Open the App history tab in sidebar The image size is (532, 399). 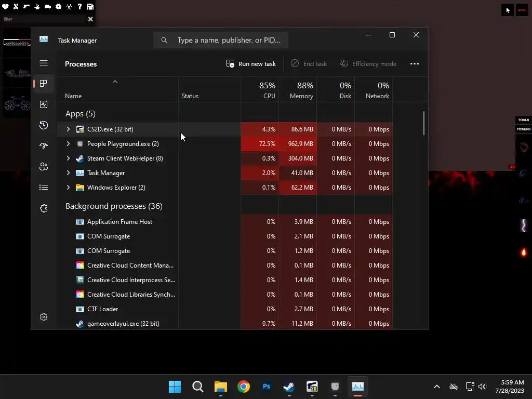click(44, 125)
